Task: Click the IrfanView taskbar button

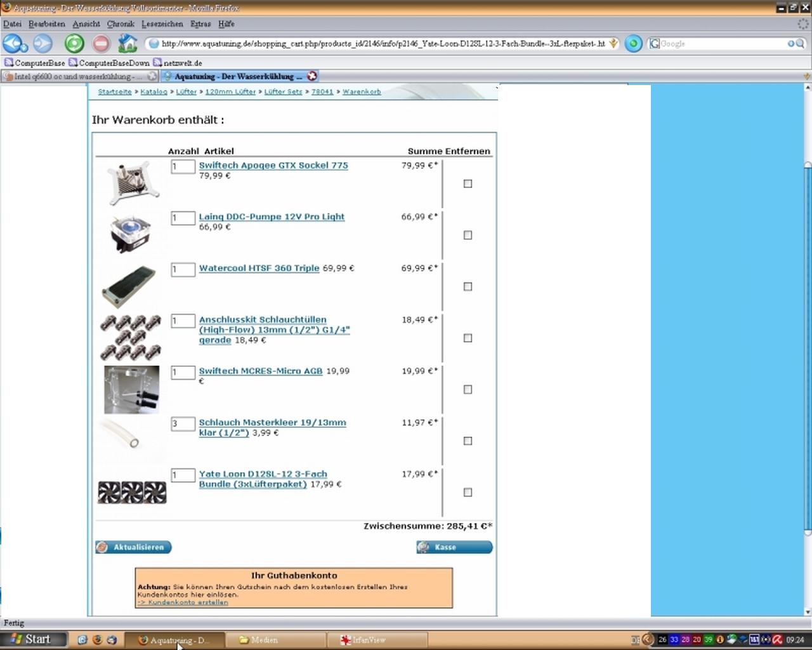Action: click(x=377, y=640)
